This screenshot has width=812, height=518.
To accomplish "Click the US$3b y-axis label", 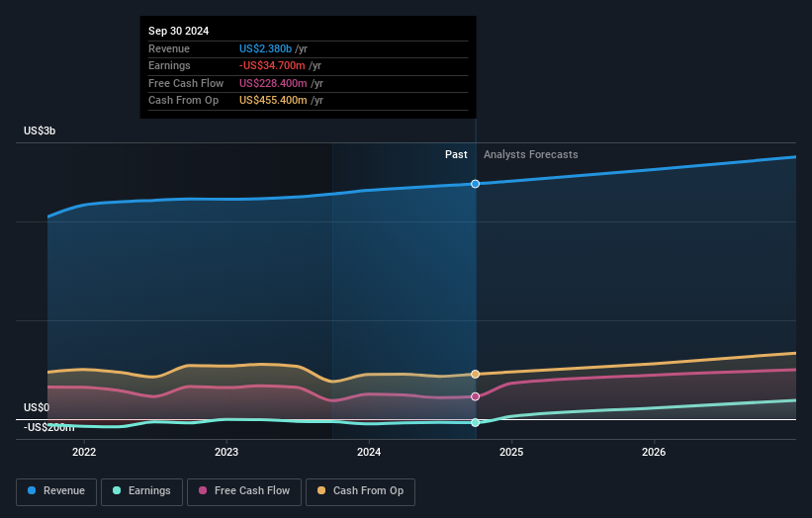I will 40,130.
